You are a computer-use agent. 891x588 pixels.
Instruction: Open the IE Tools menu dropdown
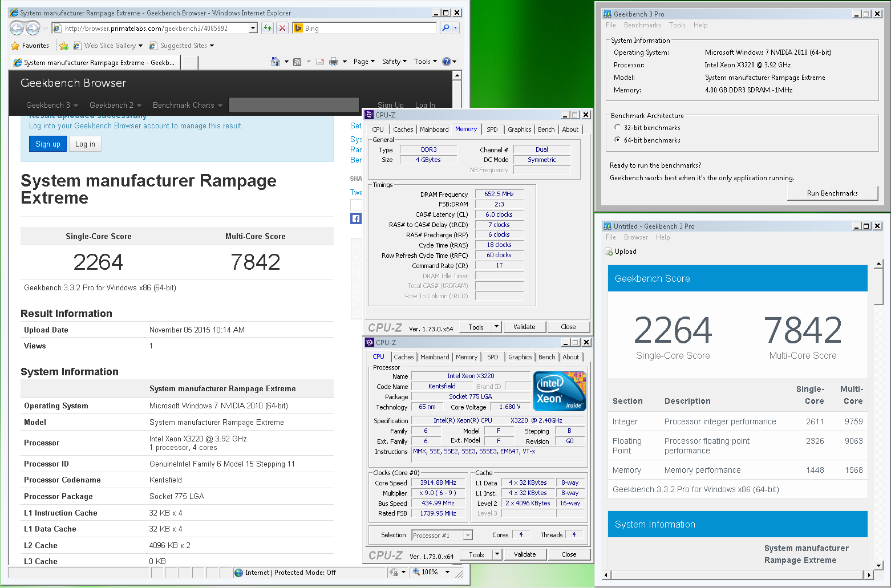coord(426,62)
